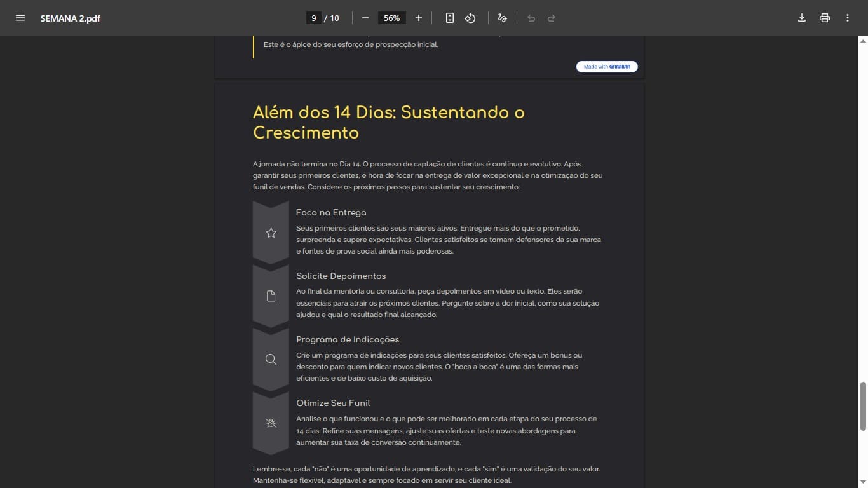
Task: Edit the current page number field
Action: [314, 18]
